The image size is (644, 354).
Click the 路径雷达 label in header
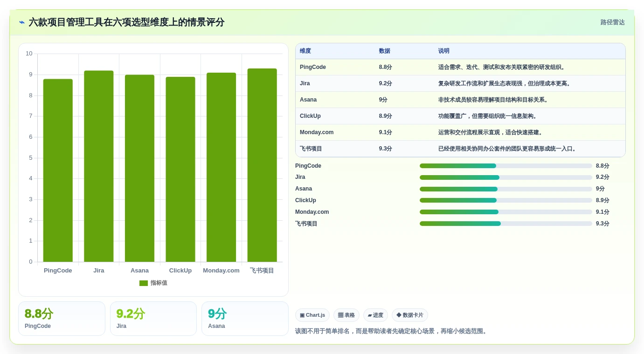[x=612, y=22]
